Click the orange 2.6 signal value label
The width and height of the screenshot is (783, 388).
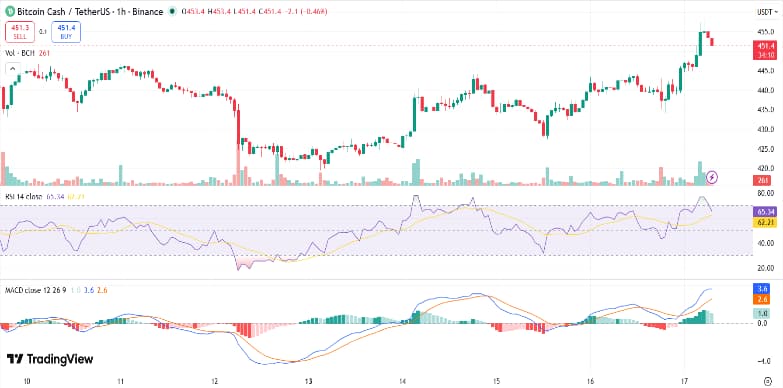(x=763, y=299)
